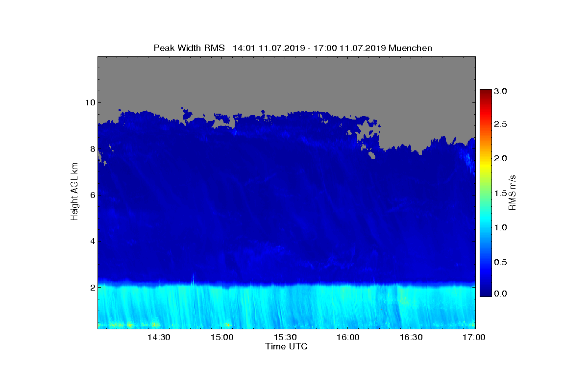Image resolution: width=588 pixels, height=392 pixels.
Task: Click the 15:30 time tick label
Action: pyautogui.click(x=285, y=338)
